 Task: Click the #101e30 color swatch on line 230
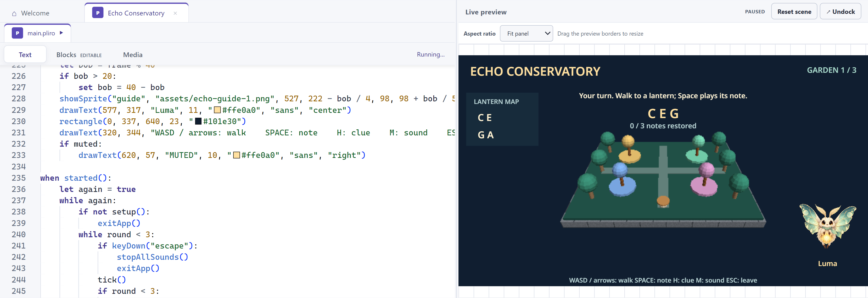pos(198,121)
